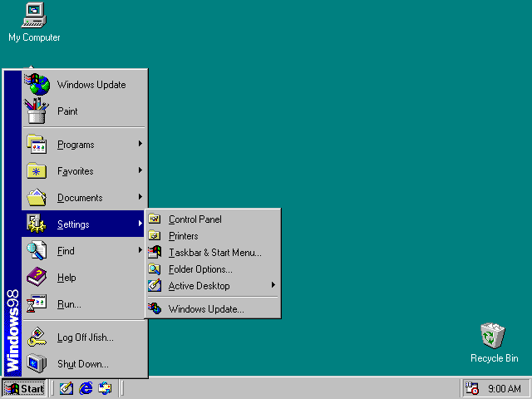Expand the Find submenu arrow
The image size is (532, 399).
click(x=140, y=250)
